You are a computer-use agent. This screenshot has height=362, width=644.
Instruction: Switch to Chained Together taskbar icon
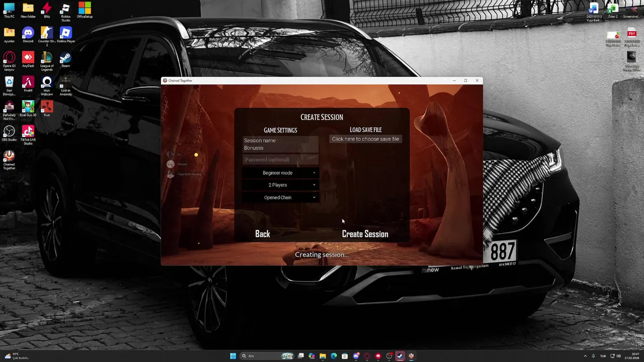point(412,356)
